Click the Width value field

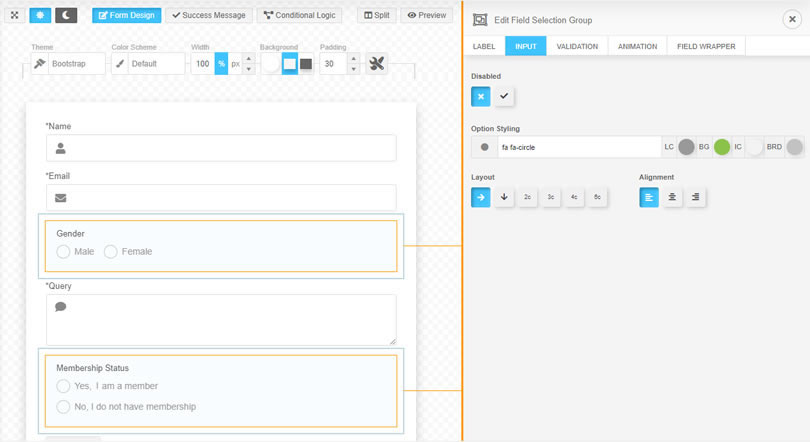coord(202,64)
